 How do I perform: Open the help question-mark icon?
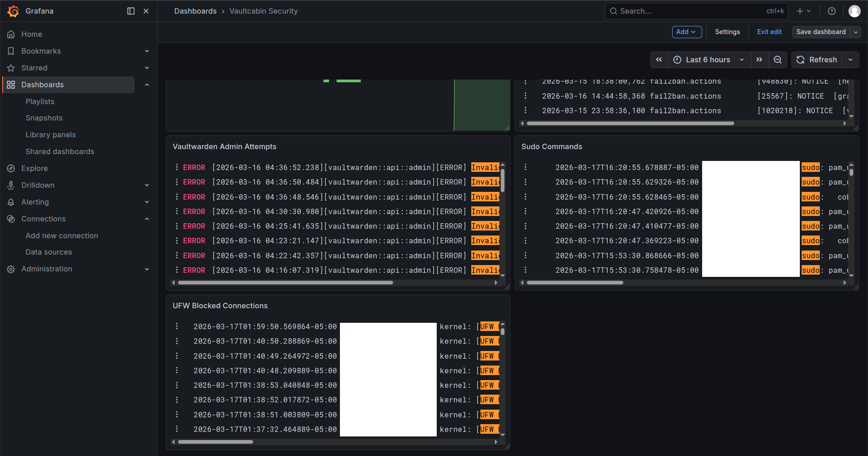[832, 11]
